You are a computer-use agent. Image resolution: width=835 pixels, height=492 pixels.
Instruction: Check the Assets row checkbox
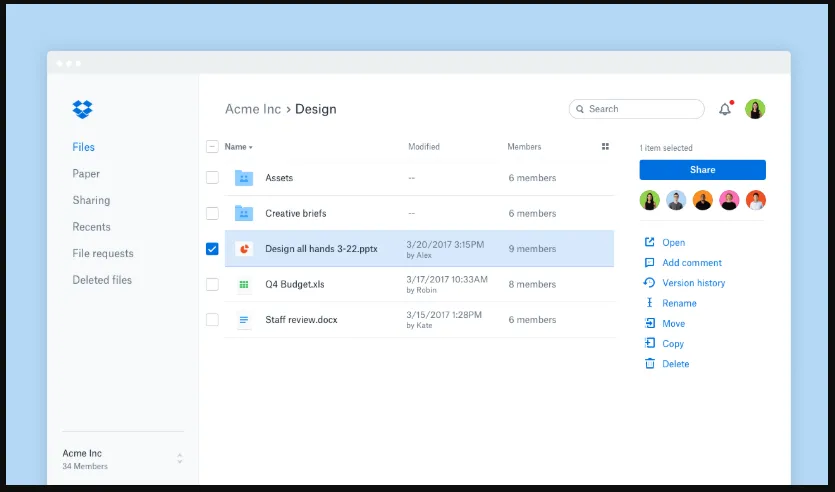212,178
